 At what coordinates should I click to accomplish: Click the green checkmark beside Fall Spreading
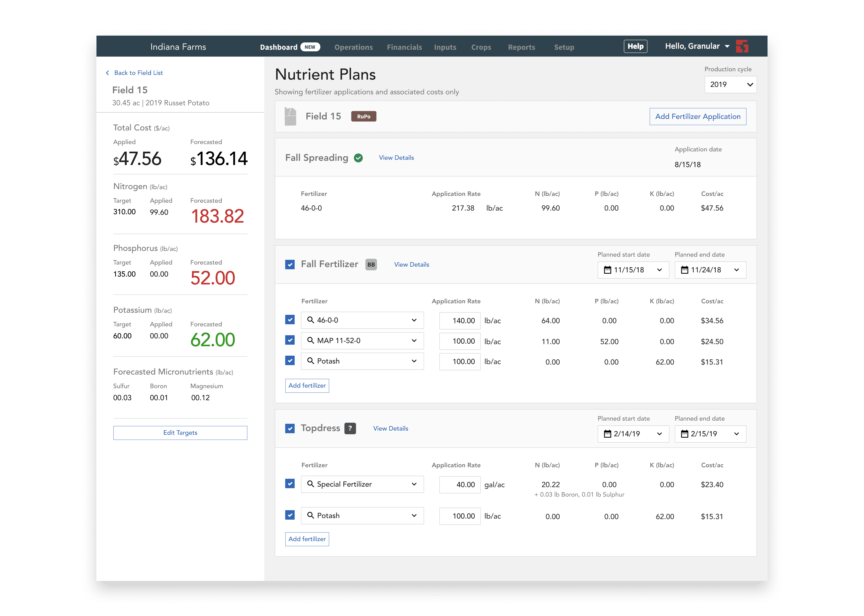pyautogui.click(x=358, y=158)
